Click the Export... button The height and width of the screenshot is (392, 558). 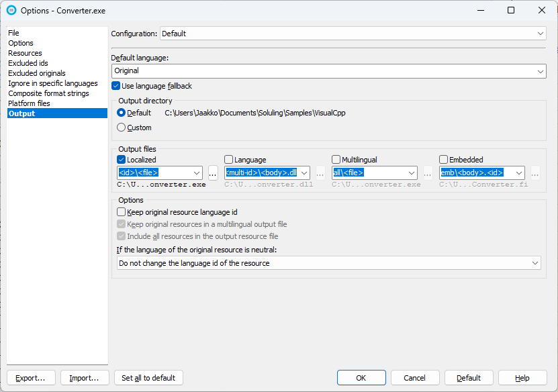pos(31,378)
